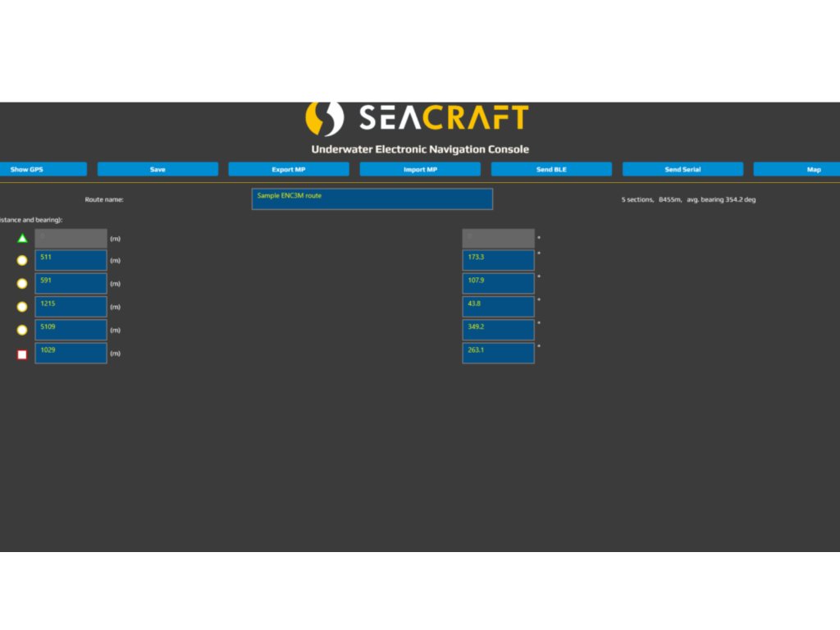The width and height of the screenshot is (840, 630).
Task: Select yellow waypoint marker beside 591
Action: (22, 283)
